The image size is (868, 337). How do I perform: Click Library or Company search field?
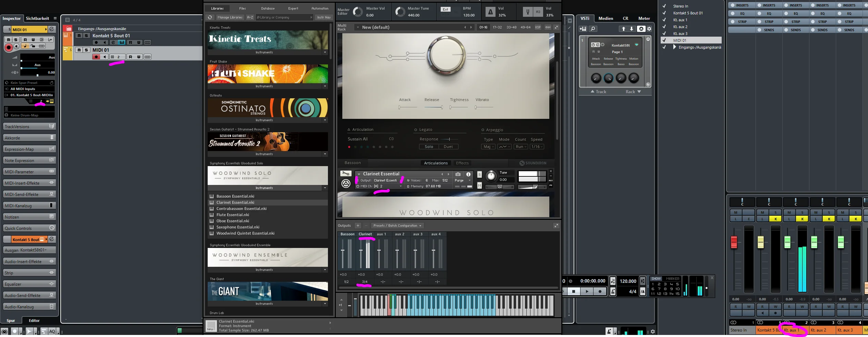[x=284, y=17]
